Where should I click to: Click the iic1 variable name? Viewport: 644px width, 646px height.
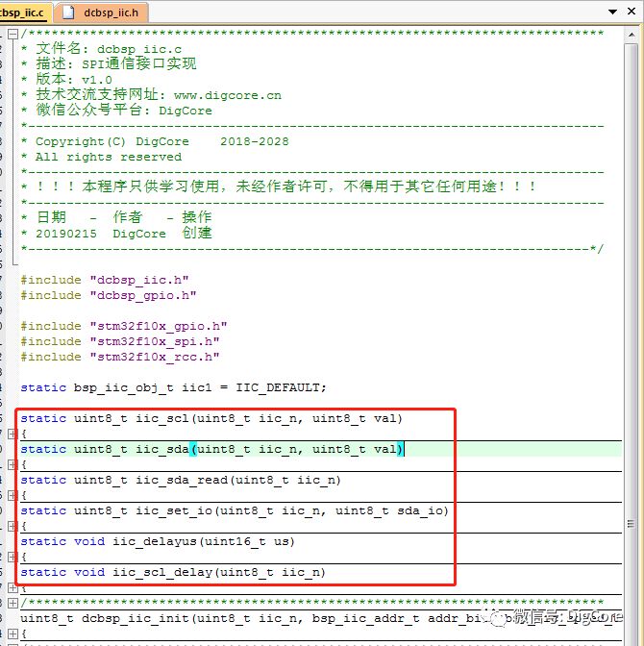pos(196,387)
